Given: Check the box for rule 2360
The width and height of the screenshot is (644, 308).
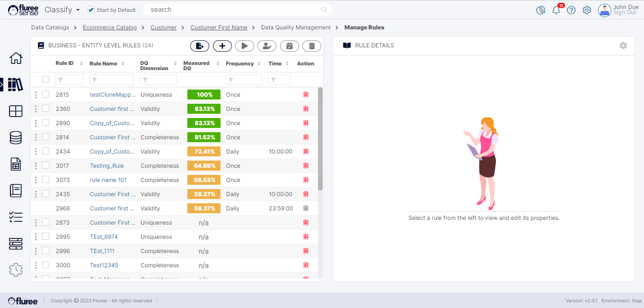Looking at the screenshot, I should pos(45,109).
